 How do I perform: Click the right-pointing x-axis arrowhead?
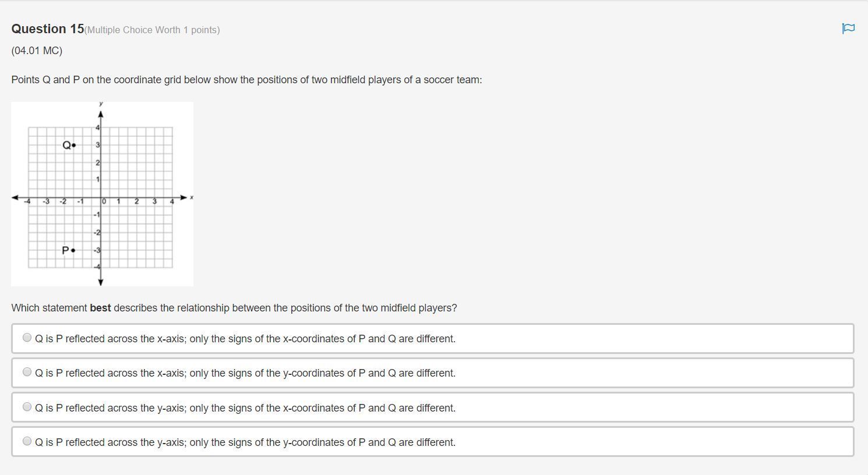click(x=184, y=198)
